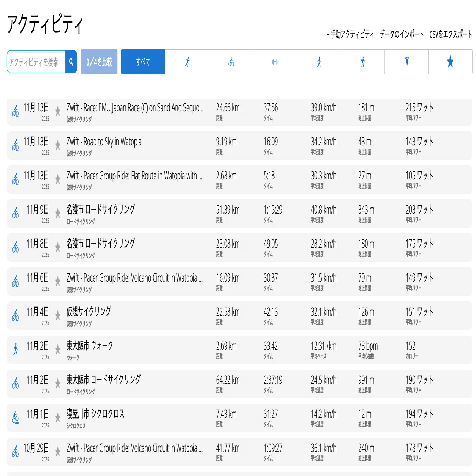Image resolution: width=476 pixels, height=476 pixels.
Task: Toggle favorite star for 東大阪市 ロードサイクリング
Action: (x=58, y=384)
